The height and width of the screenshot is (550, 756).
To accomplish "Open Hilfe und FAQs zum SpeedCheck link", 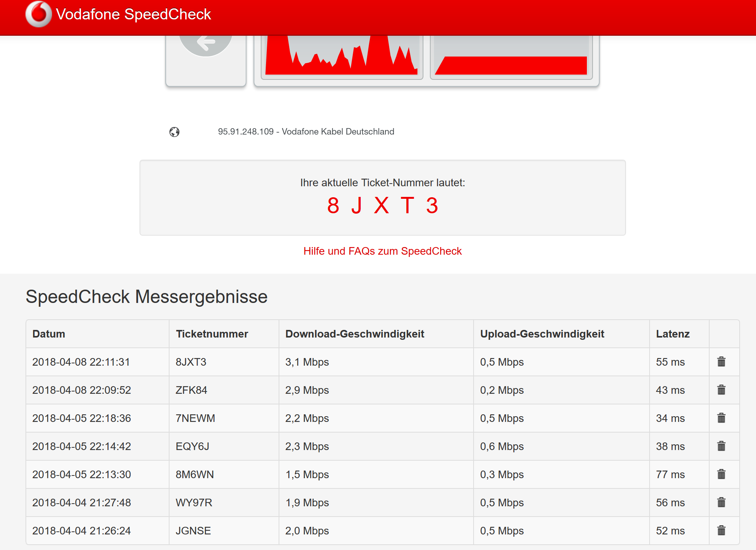I will coord(382,251).
